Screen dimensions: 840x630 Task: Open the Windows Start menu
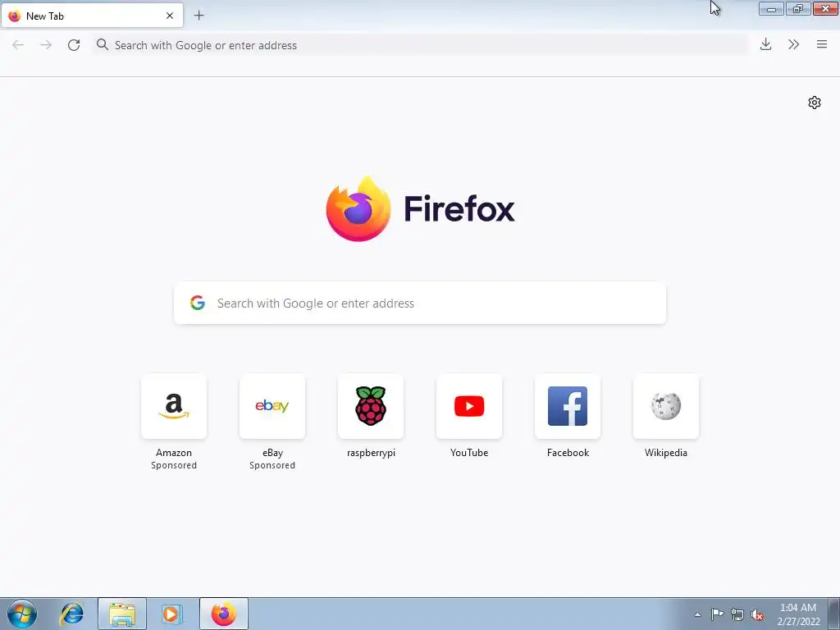[21, 614]
